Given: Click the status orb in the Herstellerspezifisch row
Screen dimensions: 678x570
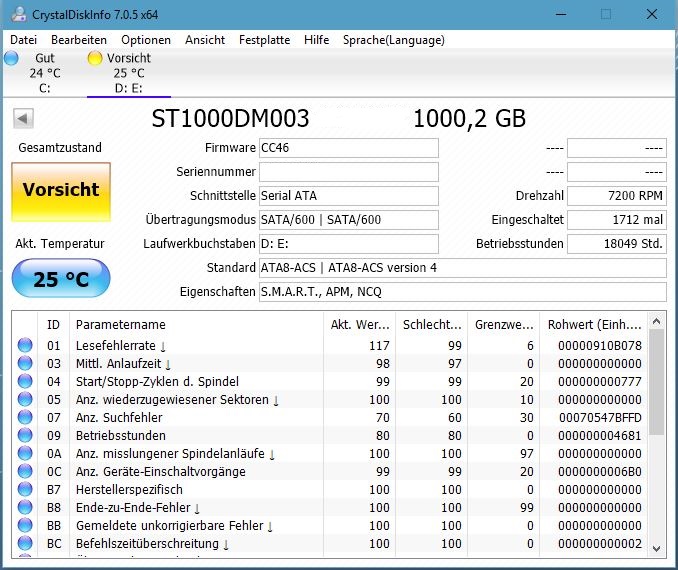Looking at the screenshot, I should click(x=25, y=490).
